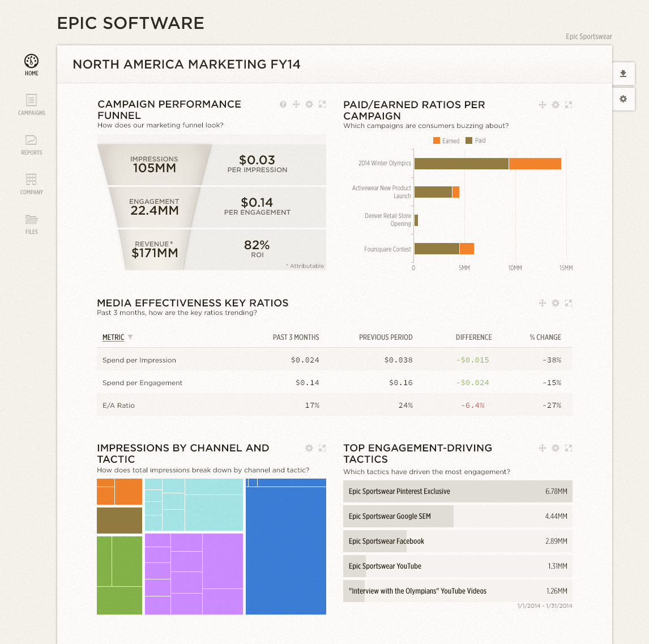This screenshot has height=644, width=649.
Task: Select Epic Sportswear YouTube tactic
Action: 458,566
